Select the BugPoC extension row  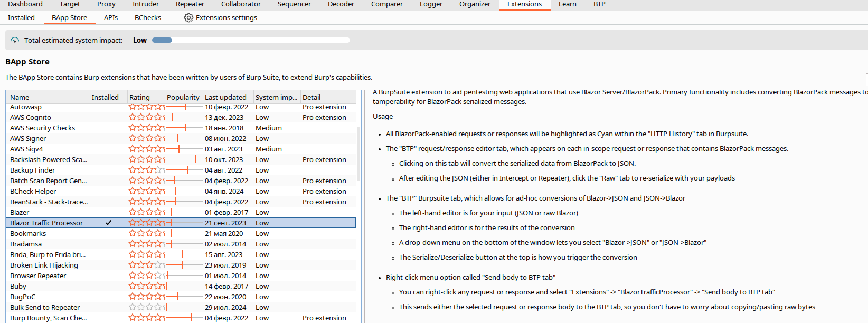tap(181, 297)
